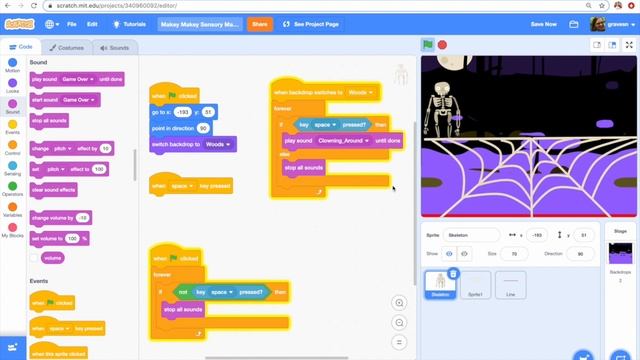Screen dimensions: 640x360
Task: Zoom in on the workspace
Action: pyautogui.click(x=399, y=303)
